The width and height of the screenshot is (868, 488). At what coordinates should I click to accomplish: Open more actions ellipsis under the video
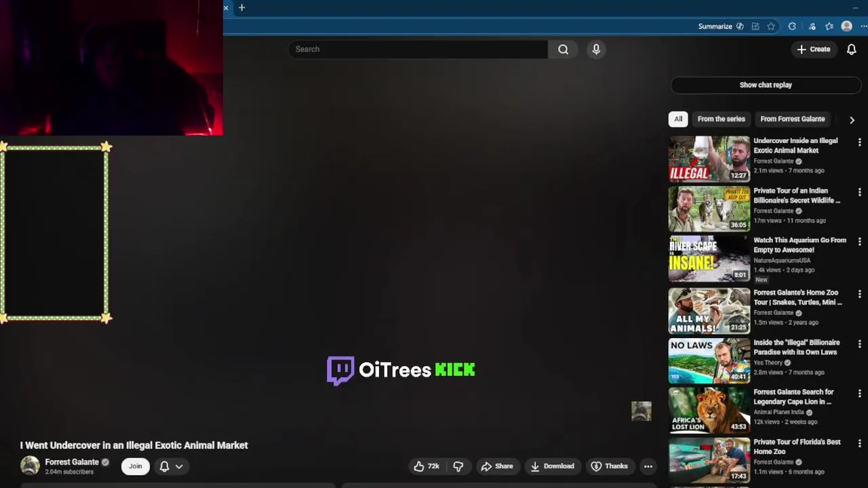pos(648,466)
